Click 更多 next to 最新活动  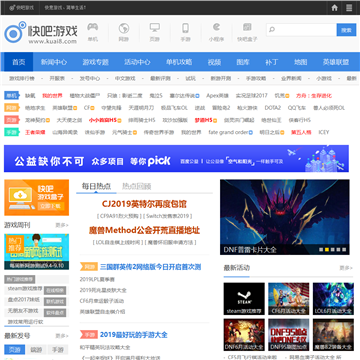coord(346,268)
